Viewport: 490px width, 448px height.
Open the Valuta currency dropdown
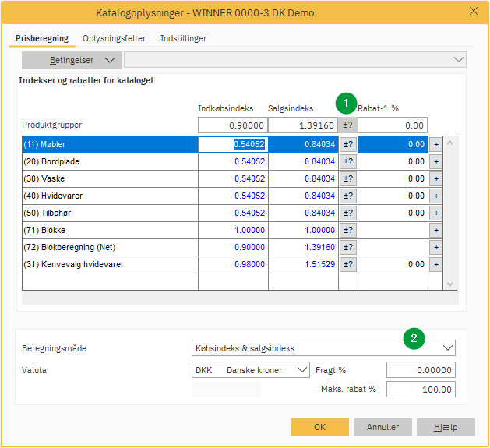(302, 370)
